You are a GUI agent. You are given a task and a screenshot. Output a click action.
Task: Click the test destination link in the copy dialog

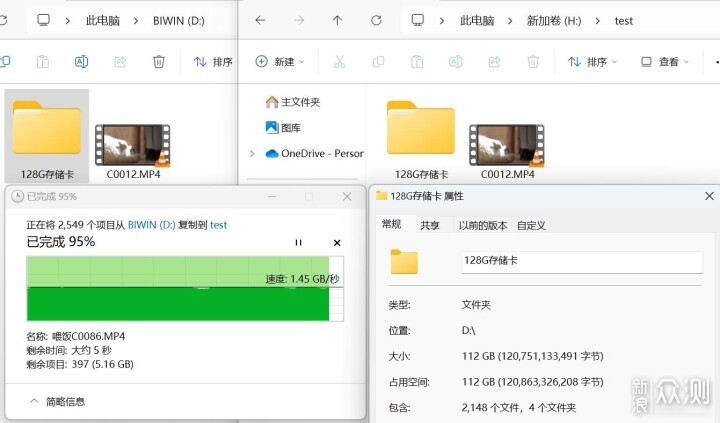219,225
